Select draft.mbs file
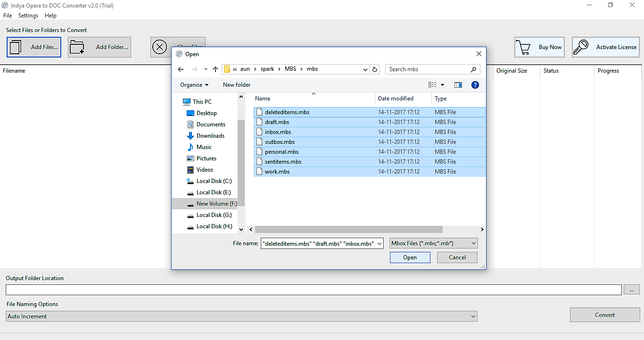This screenshot has height=340, width=644. 370,122
